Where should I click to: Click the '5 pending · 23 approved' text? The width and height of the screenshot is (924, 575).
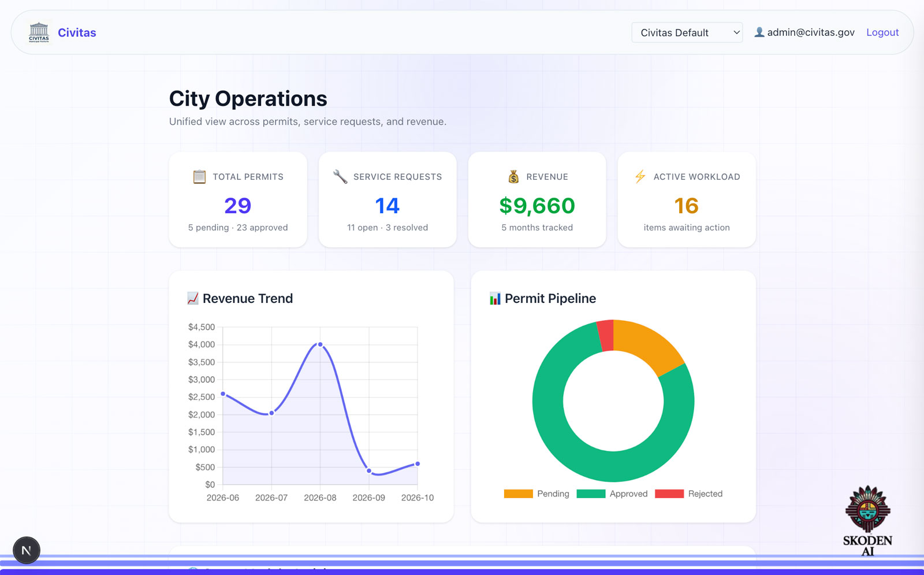(238, 228)
